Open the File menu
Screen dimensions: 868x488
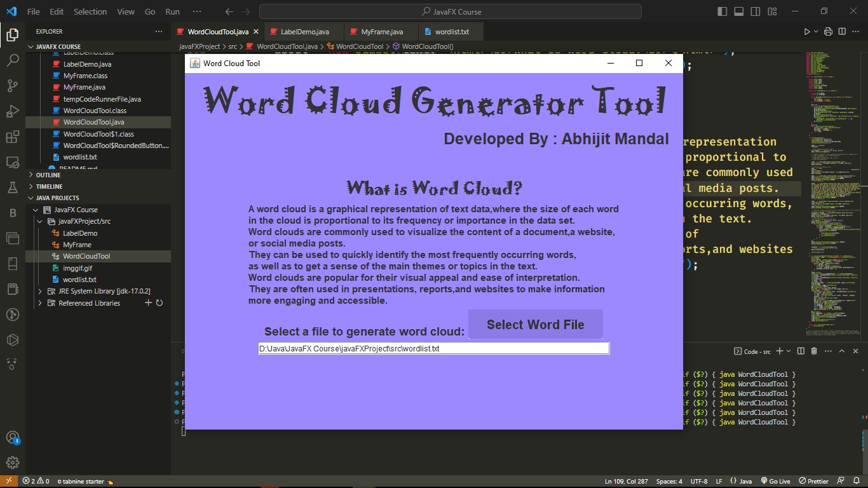coord(34,11)
